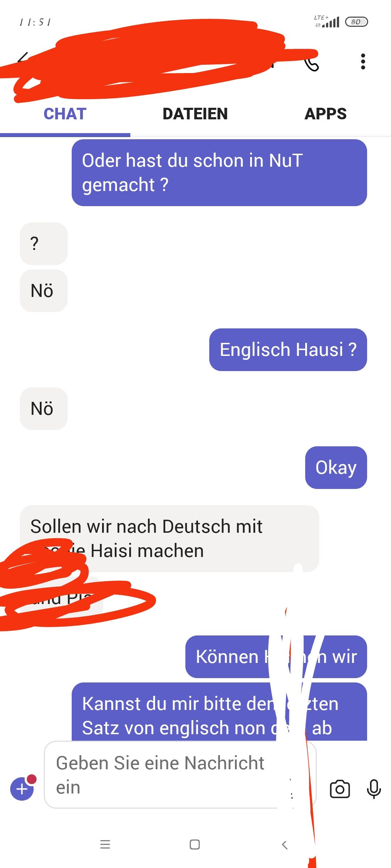Record a voice message with microphone
Image resolution: width=391 pixels, height=868 pixels.
point(374,789)
